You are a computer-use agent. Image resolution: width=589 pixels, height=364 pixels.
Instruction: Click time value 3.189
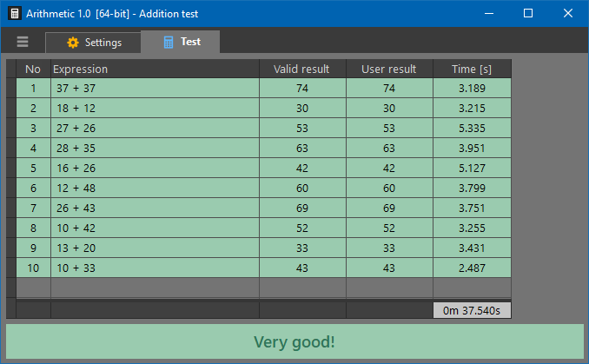pyautogui.click(x=472, y=89)
